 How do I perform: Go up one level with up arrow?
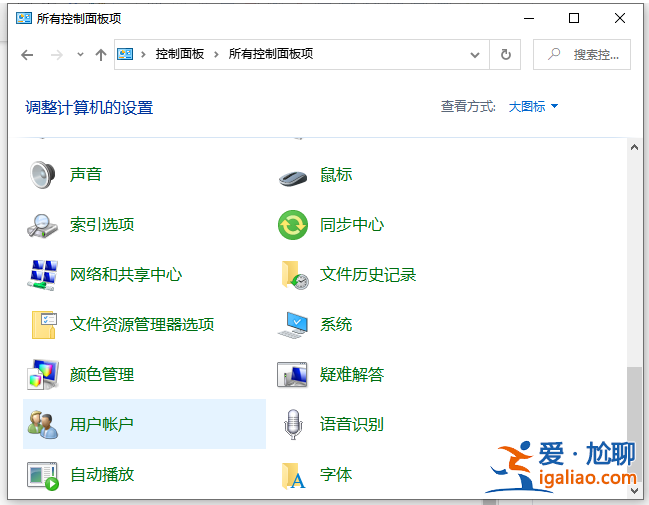coord(101,55)
